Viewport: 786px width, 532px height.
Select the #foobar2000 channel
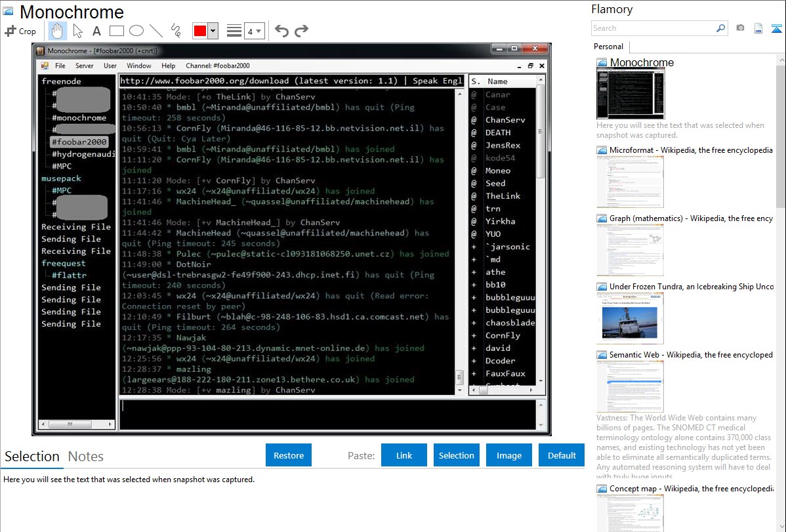coord(79,142)
